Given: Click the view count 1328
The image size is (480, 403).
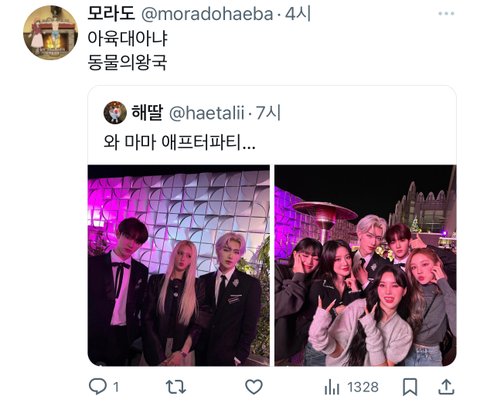Looking at the screenshot, I should (363, 387).
